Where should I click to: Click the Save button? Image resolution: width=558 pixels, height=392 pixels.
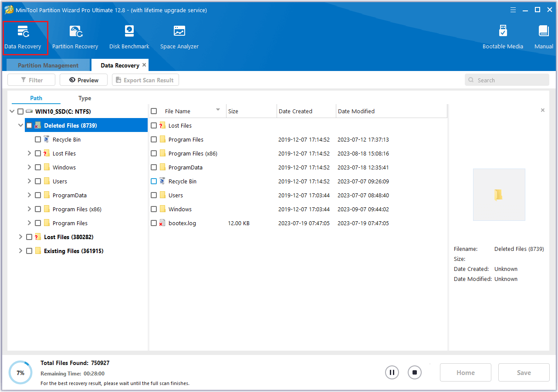[524, 372]
